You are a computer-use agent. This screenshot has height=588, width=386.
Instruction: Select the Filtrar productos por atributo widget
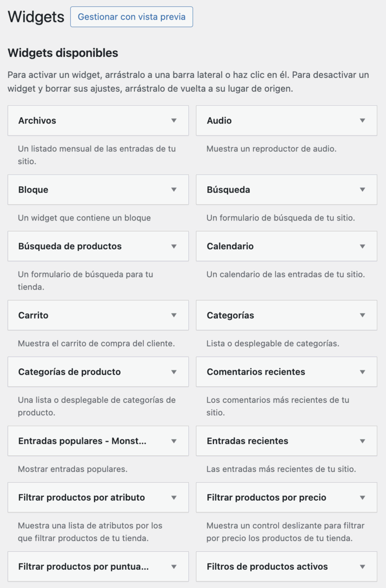click(x=81, y=497)
